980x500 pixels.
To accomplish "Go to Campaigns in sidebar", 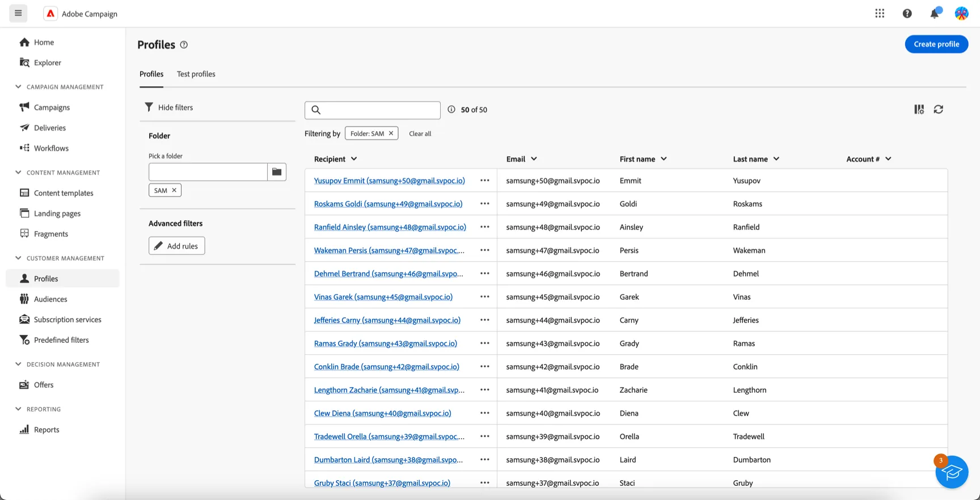I will [x=52, y=107].
